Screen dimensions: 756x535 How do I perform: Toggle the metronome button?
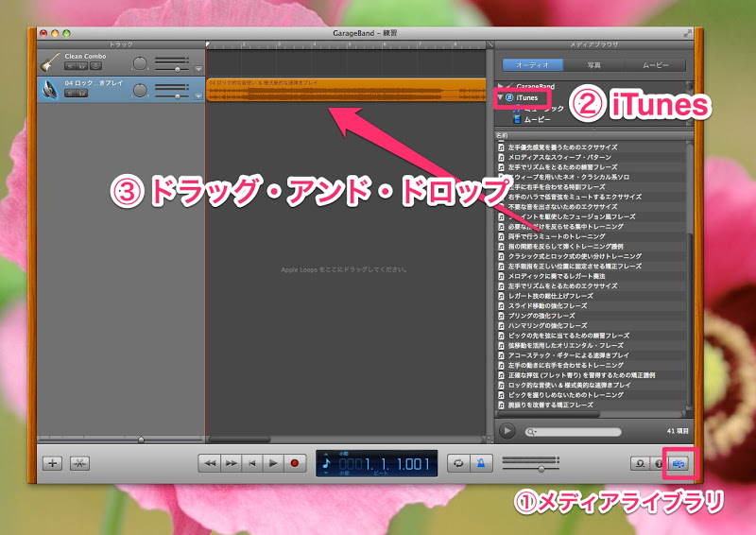481,463
